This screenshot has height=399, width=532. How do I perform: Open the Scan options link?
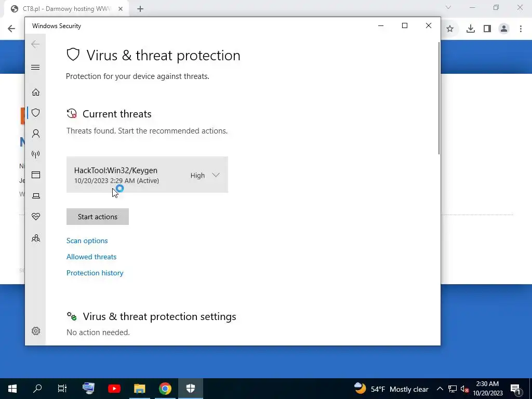pyautogui.click(x=87, y=241)
